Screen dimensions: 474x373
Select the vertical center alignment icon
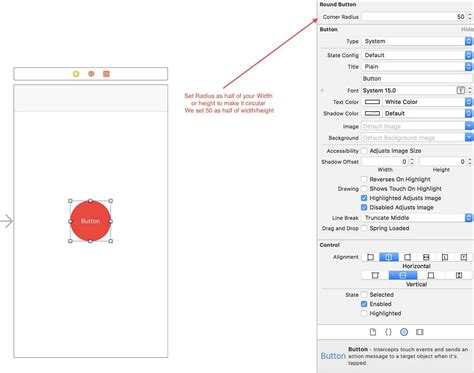403,275
